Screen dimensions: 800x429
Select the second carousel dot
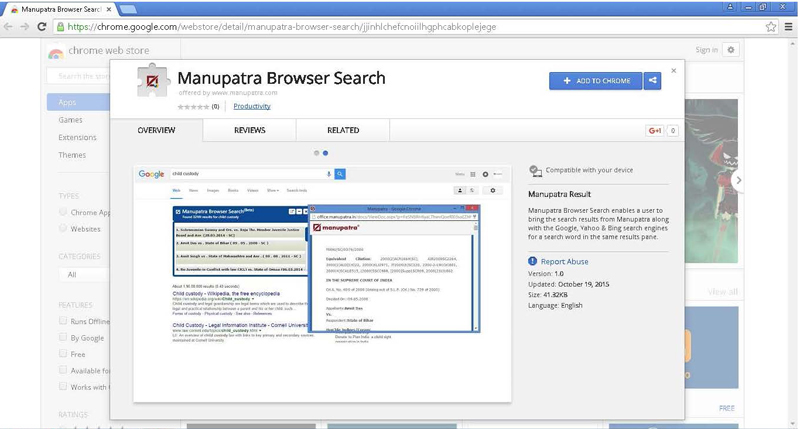pyautogui.click(x=326, y=153)
